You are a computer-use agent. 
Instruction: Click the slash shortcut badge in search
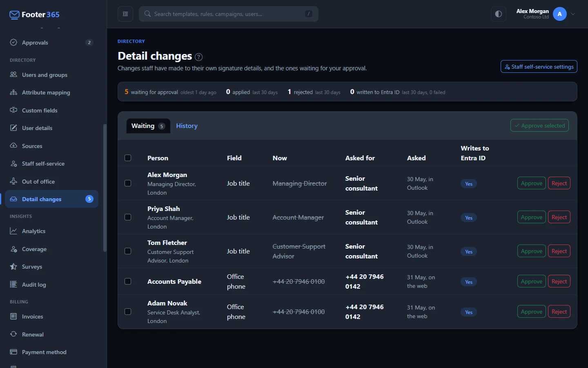point(309,14)
